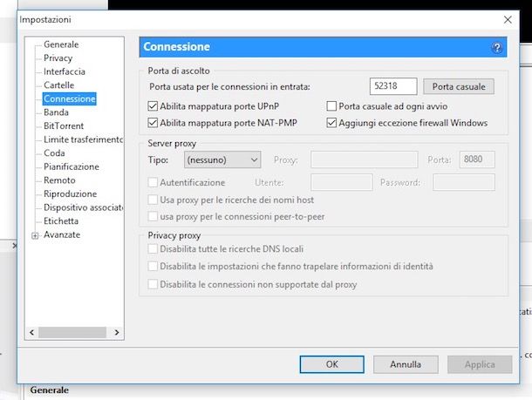Check proxy for host name lookups
532x400 pixels.
pos(153,200)
